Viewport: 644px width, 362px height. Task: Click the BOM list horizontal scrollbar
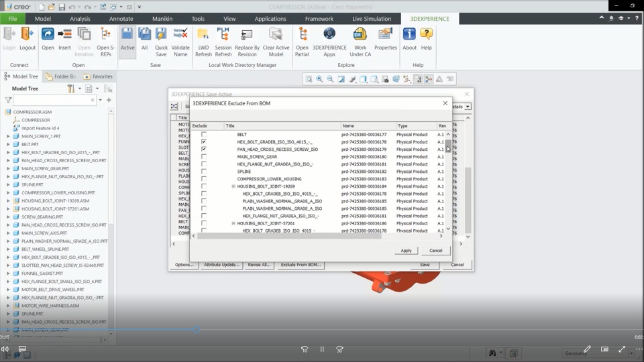tap(290, 236)
